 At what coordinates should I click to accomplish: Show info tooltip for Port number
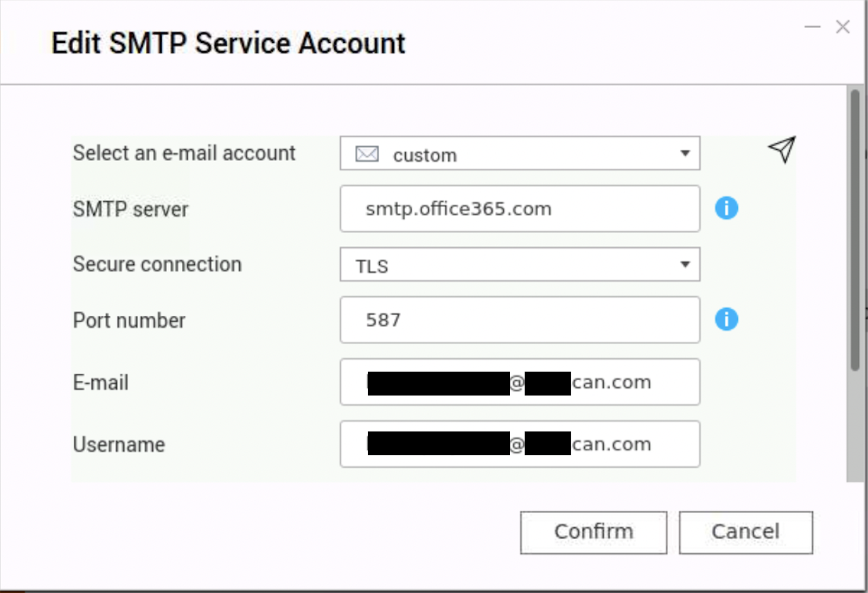pyautogui.click(x=726, y=319)
